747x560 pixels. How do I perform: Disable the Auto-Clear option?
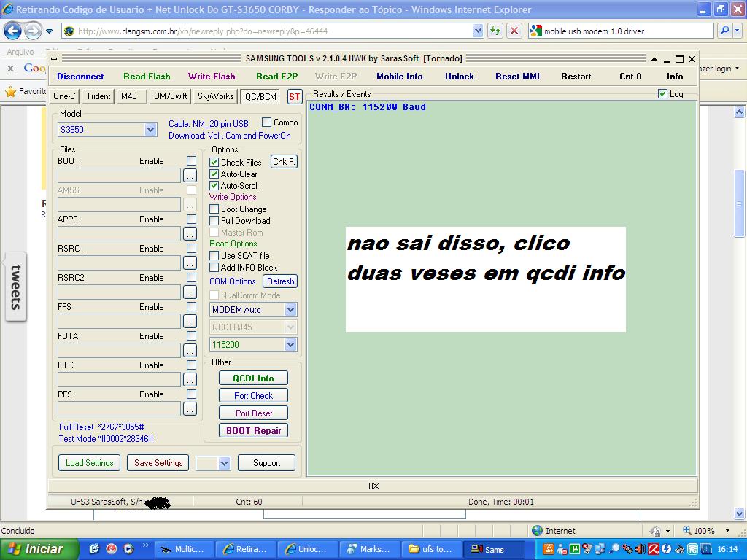[214, 174]
